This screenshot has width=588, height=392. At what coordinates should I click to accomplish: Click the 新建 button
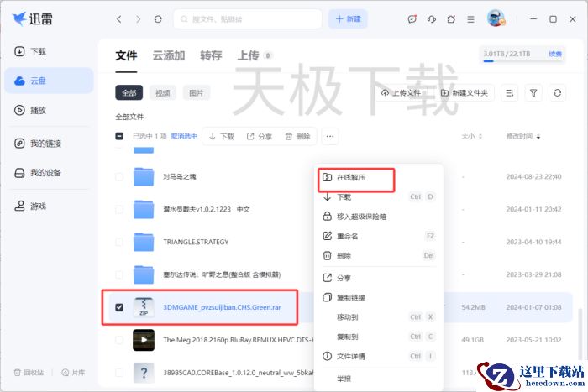pyautogui.click(x=348, y=19)
